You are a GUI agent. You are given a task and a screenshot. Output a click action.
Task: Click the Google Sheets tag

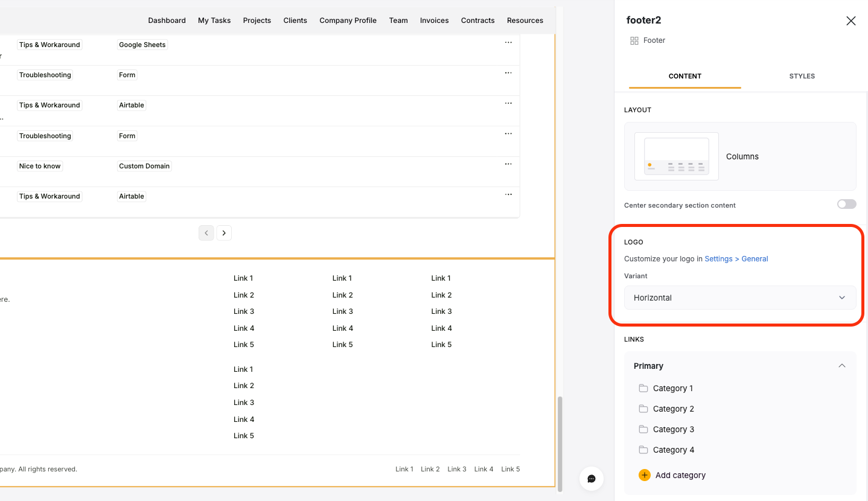(142, 45)
